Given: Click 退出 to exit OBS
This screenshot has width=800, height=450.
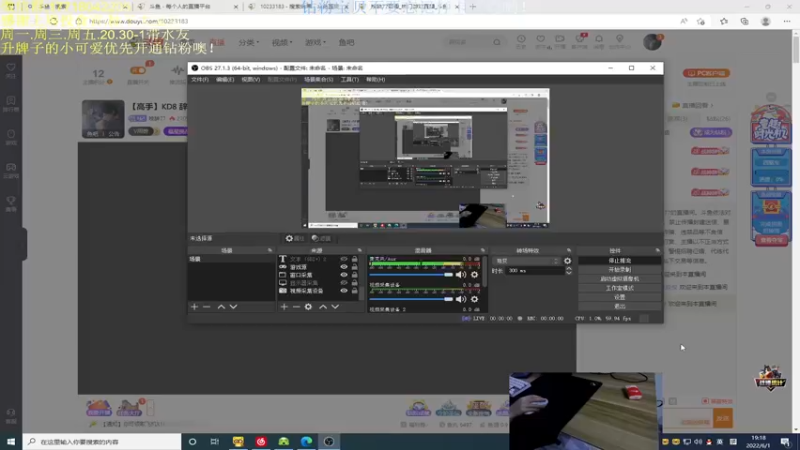Looking at the screenshot, I should tap(619, 306).
